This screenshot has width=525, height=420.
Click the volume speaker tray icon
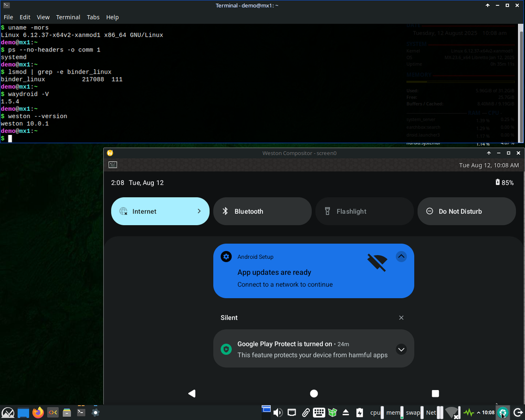pyautogui.click(x=278, y=413)
